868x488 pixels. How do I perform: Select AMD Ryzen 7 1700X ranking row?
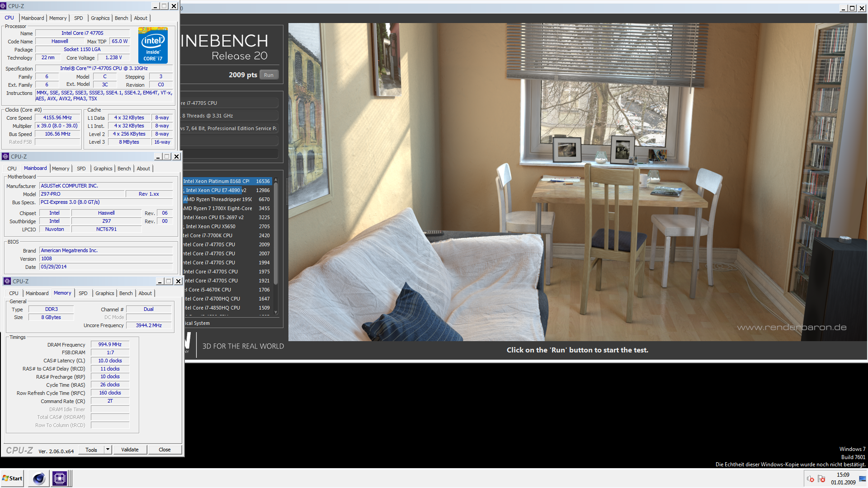pos(227,208)
